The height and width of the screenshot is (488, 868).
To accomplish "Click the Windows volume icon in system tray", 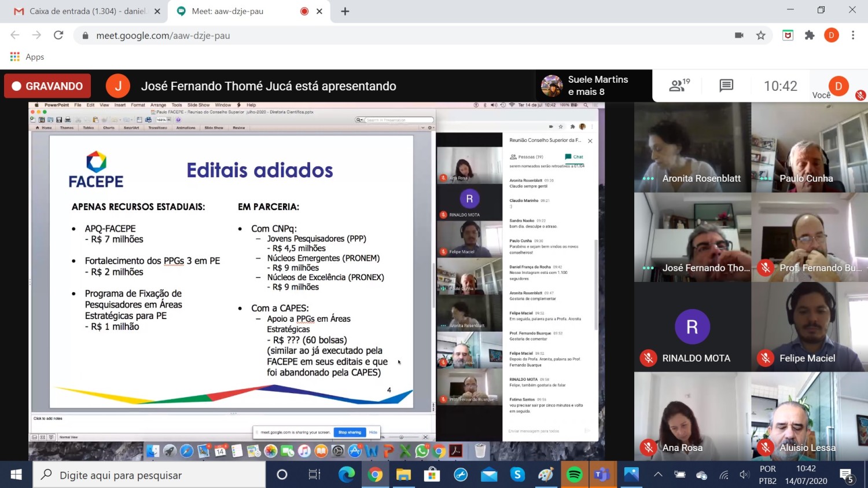I will click(x=744, y=475).
